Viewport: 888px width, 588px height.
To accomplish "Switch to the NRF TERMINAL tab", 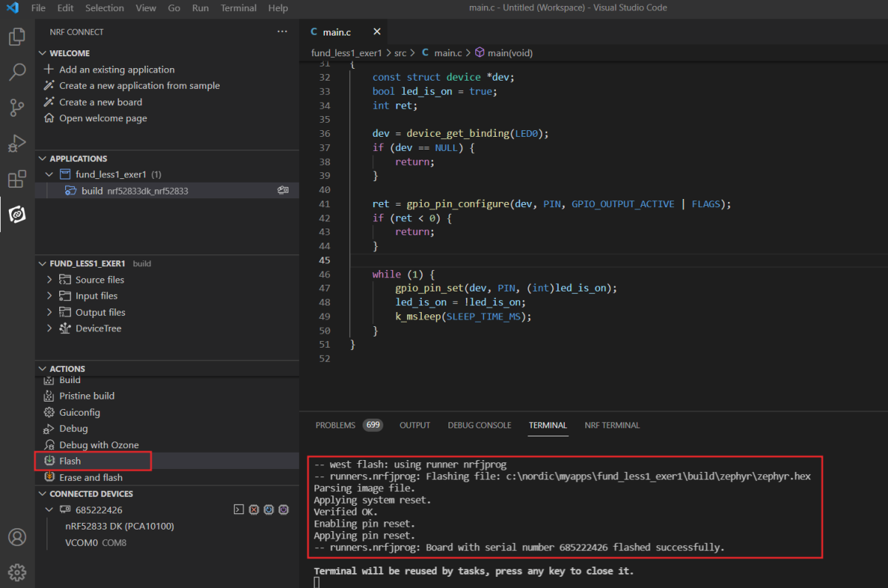I will [x=612, y=425].
